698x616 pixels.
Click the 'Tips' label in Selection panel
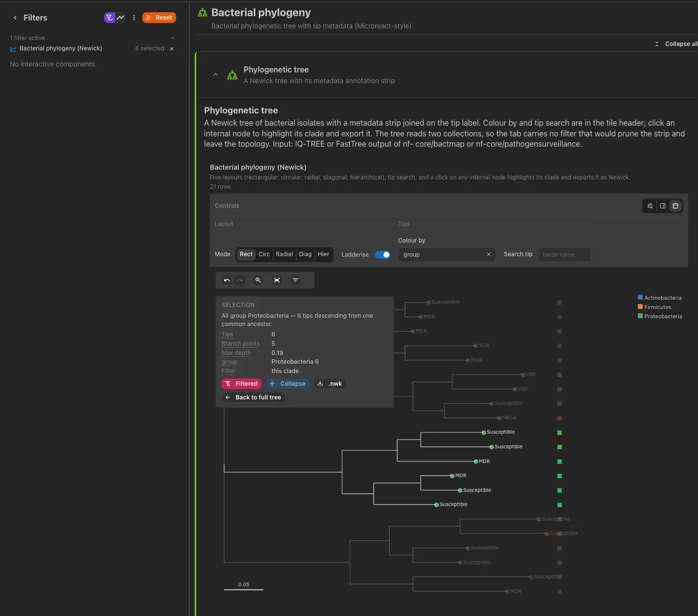tap(227, 334)
